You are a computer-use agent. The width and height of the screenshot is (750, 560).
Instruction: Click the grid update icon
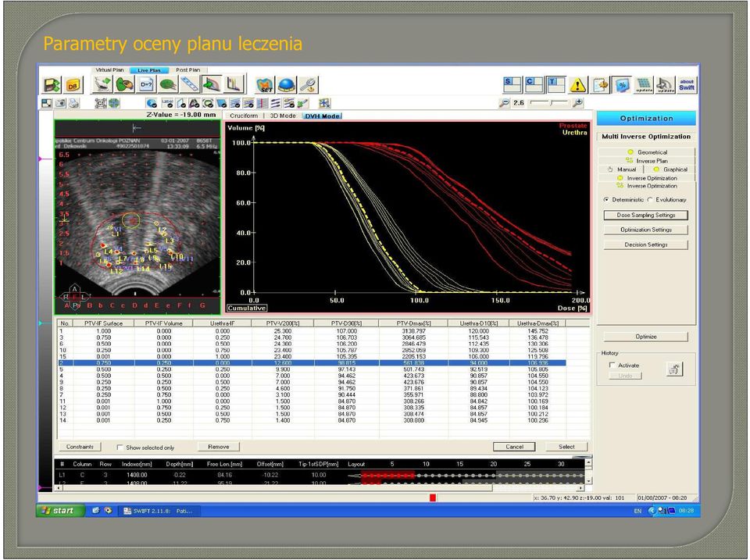644,85
